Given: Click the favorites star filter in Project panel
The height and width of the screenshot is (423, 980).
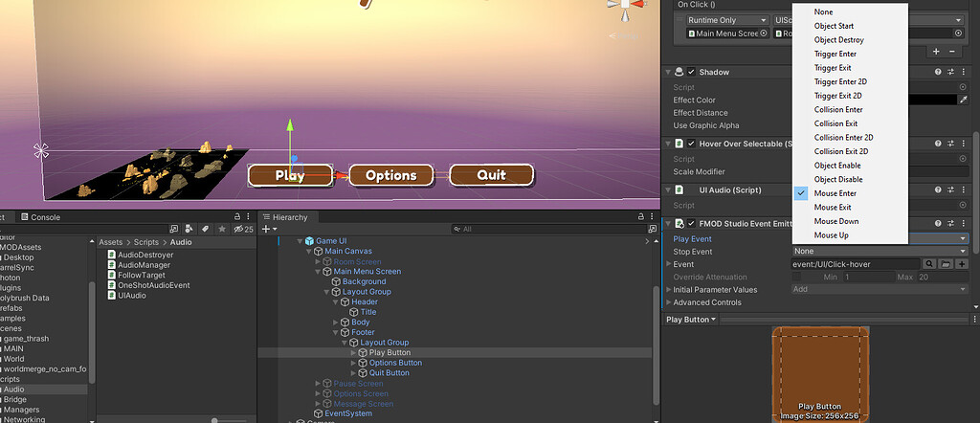Looking at the screenshot, I should click(222, 229).
